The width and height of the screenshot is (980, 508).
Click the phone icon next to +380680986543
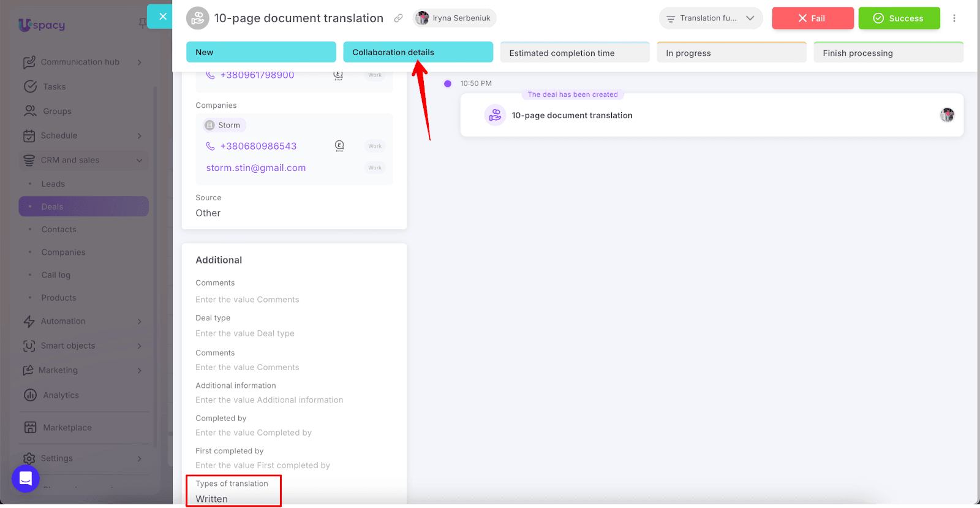210,146
